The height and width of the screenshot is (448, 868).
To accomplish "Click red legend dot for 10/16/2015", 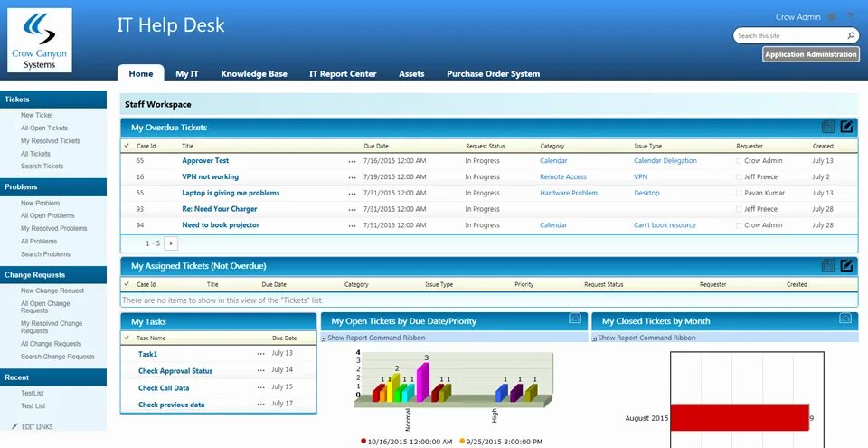I will coord(363,442).
